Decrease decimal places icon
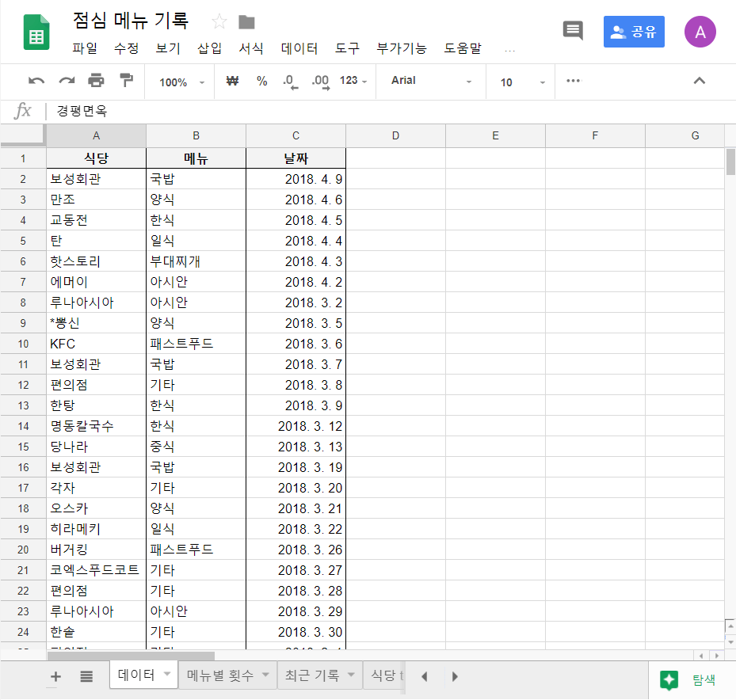 pyautogui.click(x=291, y=81)
